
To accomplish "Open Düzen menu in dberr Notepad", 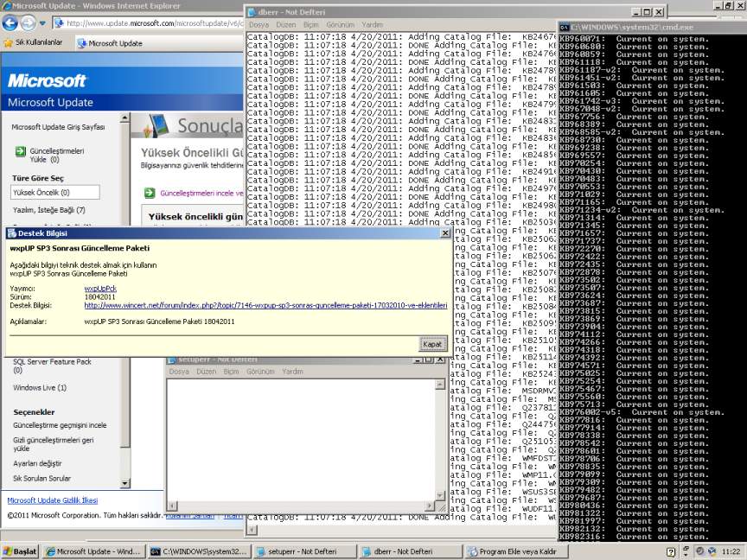I will (x=284, y=25).
